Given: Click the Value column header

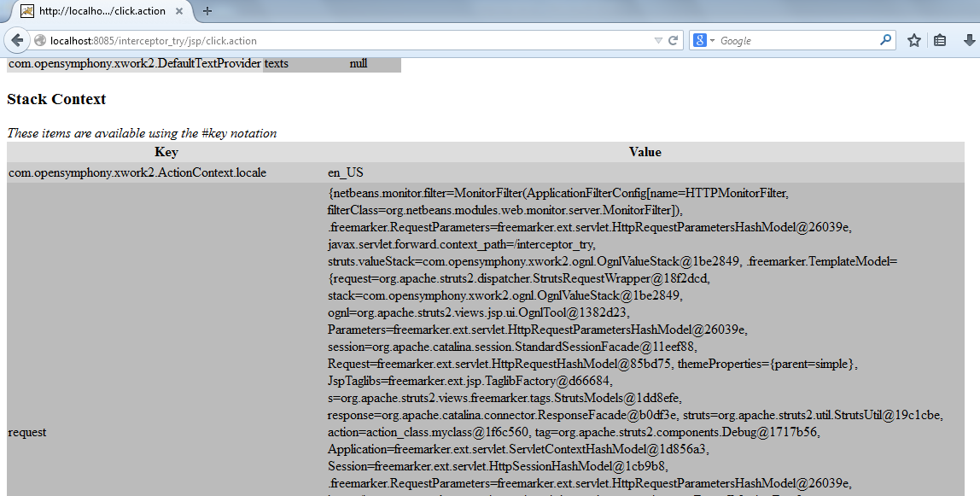Looking at the screenshot, I should coord(645,152).
